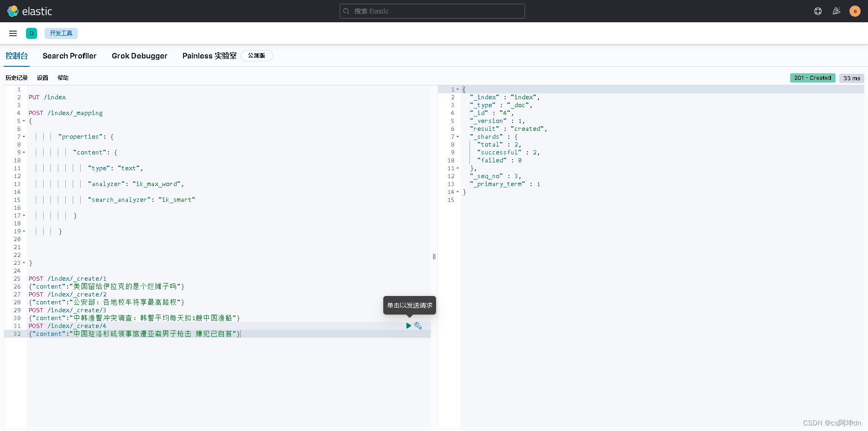The width and height of the screenshot is (868, 431).
Task: Click the panel resize divider handle
Action: click(434, 257)
